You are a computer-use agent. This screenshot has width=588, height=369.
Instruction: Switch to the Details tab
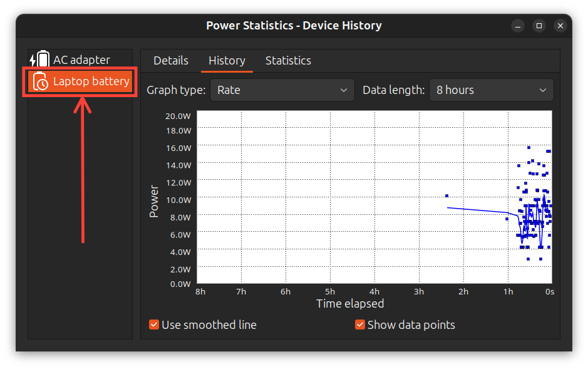(x=171, y=61)
